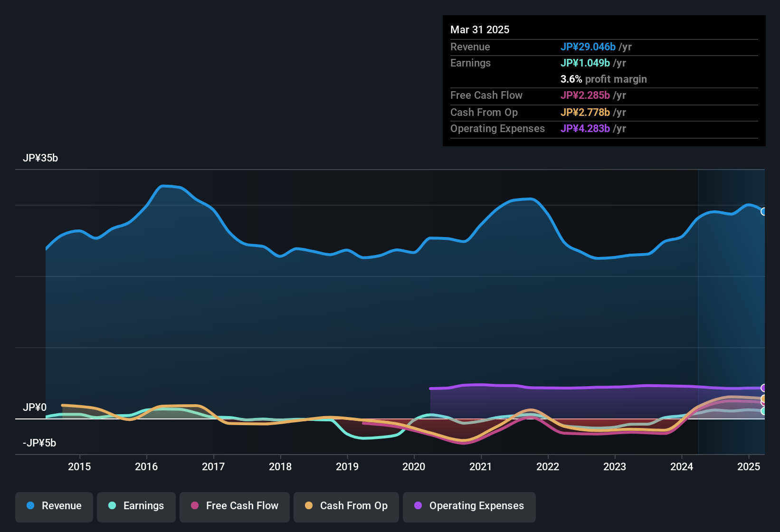Image resolution: width=780 pixels, height=532 pixels.
Task: Click the 2018 x-axis label
Action: (x=280, y=466)
